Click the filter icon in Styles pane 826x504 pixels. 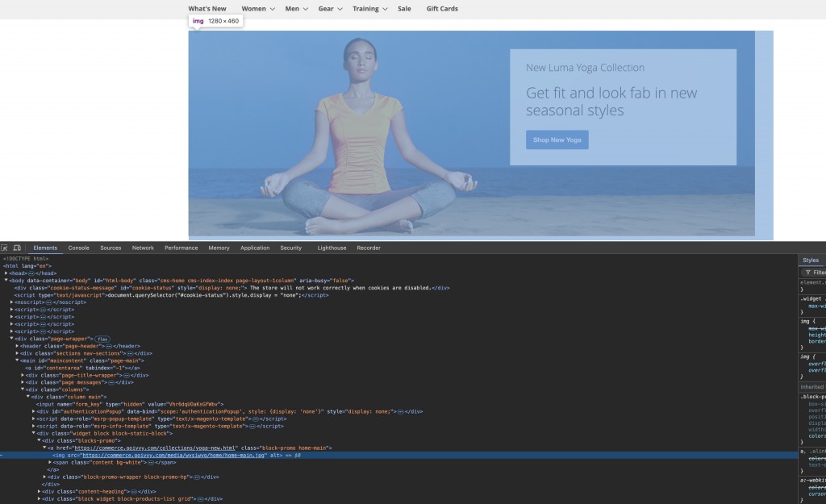point(807,273)
